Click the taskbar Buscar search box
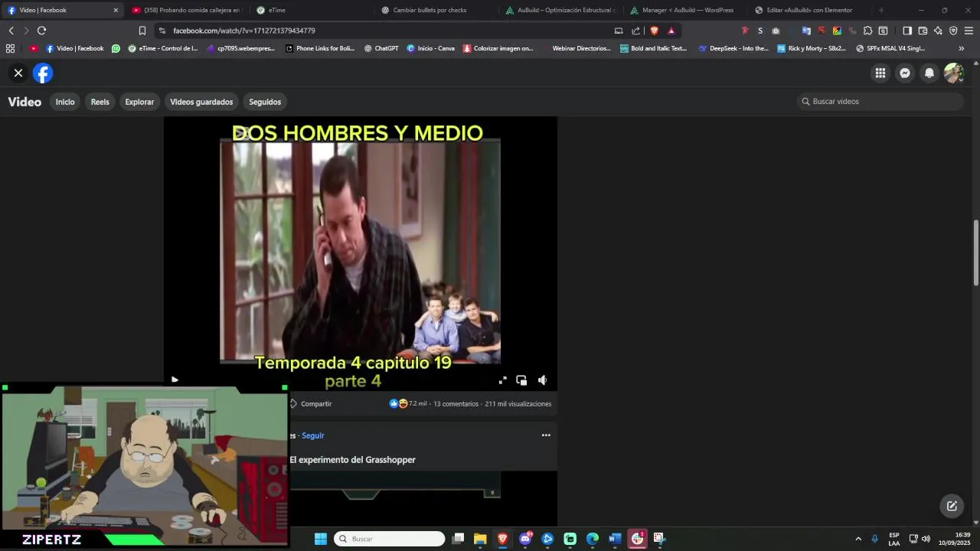The height and width of the screenshot is (551, 980). click(x=390, y=539)
